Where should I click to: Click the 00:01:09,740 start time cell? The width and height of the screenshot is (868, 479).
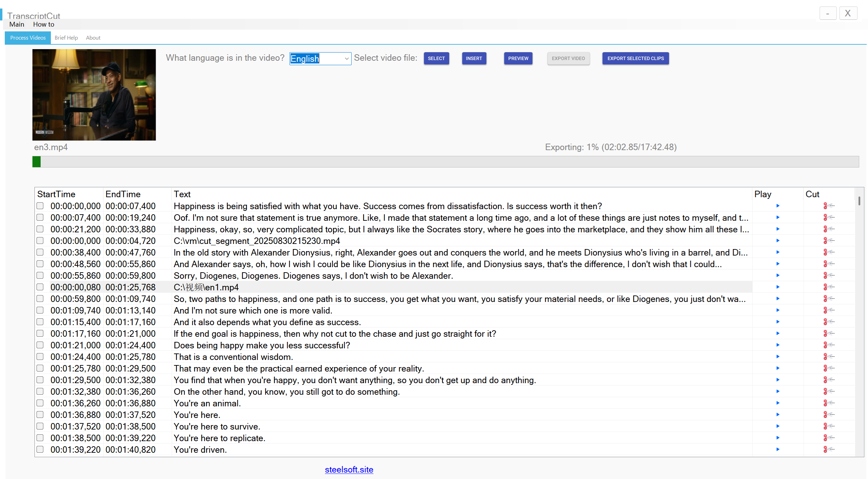point(75,310)
